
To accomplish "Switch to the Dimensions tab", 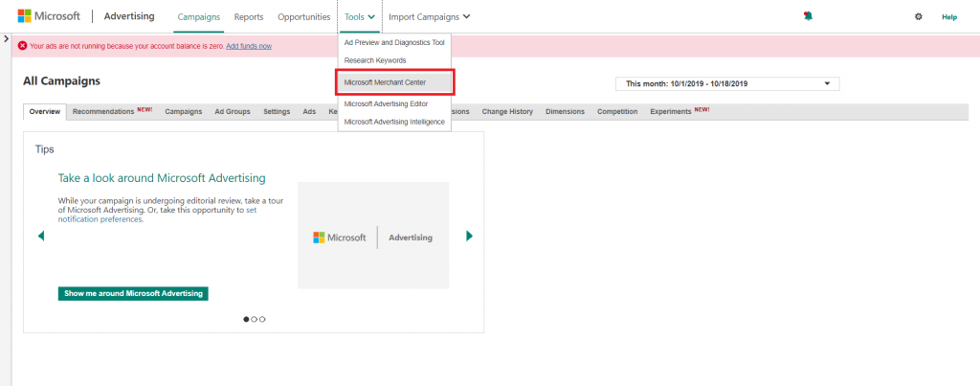I will coord(565,111).
